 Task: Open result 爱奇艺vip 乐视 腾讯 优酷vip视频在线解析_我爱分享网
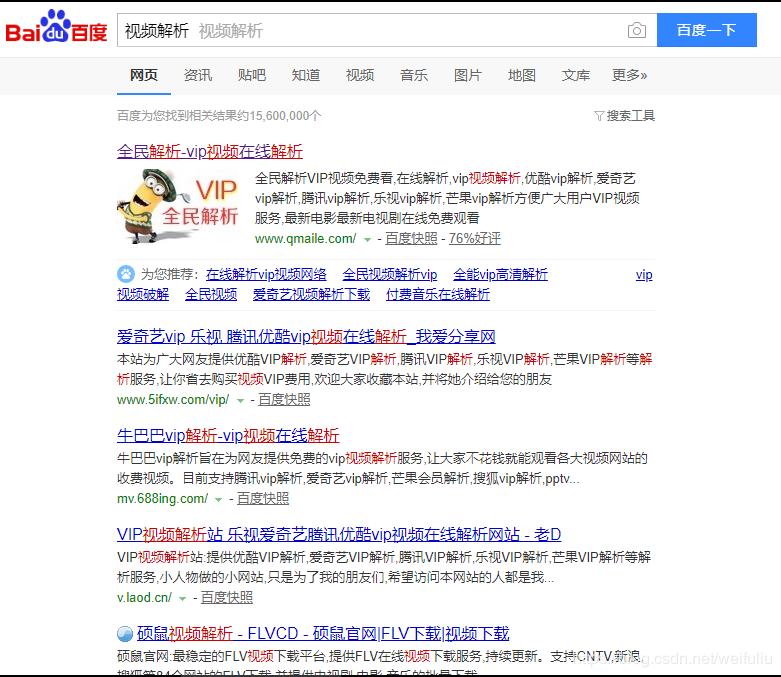click(x=306, y=337)
